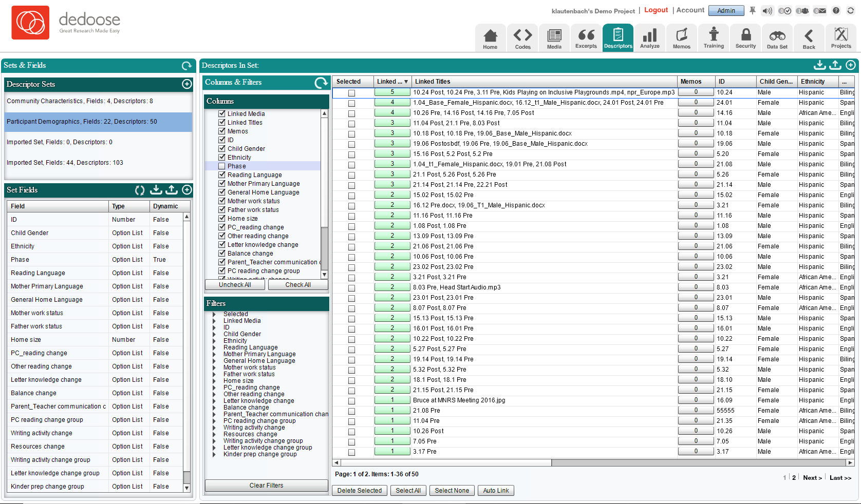Open the Training center

714,38
